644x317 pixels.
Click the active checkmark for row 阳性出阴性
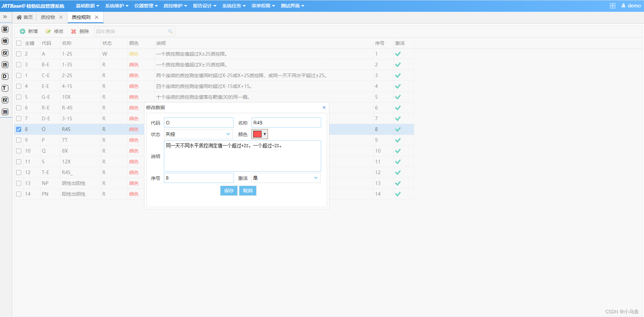[398, 194]
